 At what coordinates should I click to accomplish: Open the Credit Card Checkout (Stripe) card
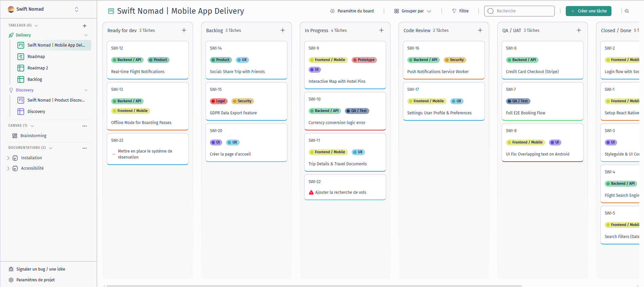coord(543,60)
